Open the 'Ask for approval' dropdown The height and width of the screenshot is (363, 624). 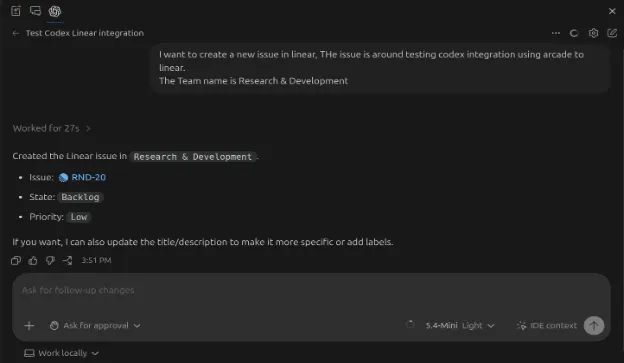click(x=95, y=326)
